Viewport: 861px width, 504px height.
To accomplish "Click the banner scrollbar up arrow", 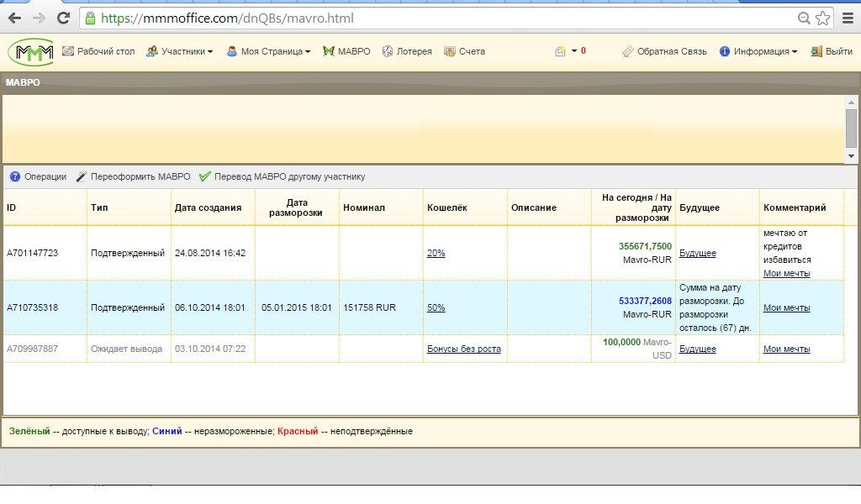I will click(x=851, y=102).
